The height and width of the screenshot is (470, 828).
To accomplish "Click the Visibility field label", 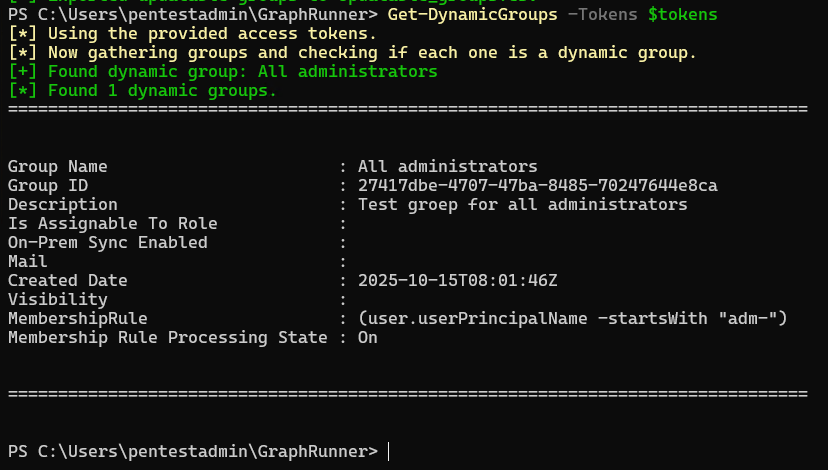I will (x=57, y=300).
